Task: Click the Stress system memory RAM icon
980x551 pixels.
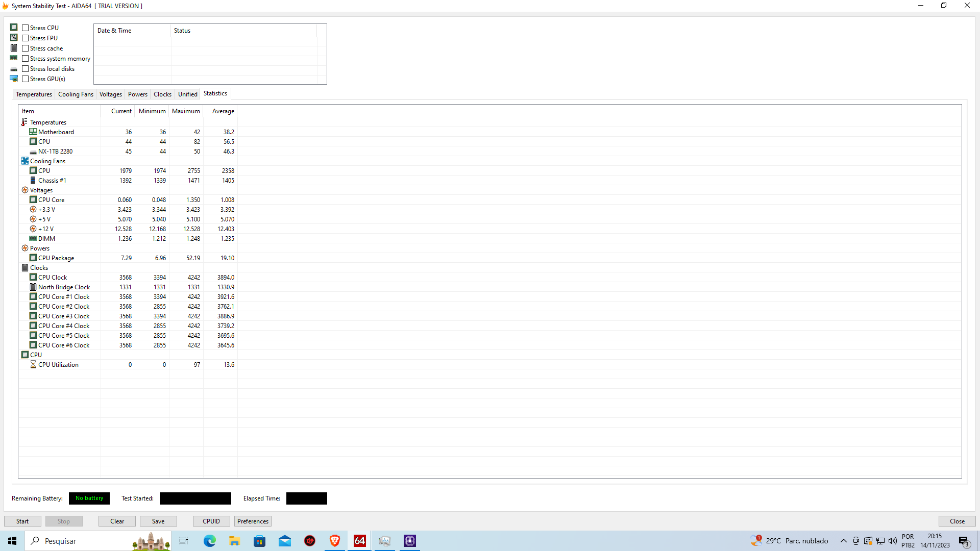Action: [14, 58]
